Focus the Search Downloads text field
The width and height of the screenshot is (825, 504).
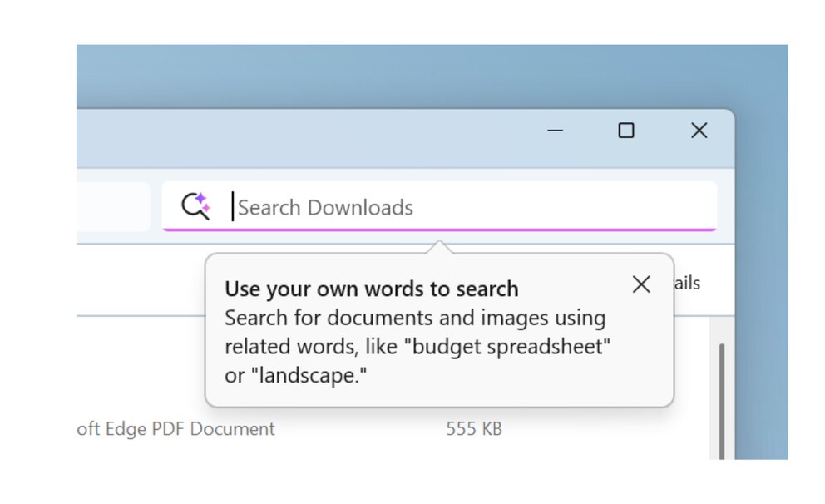(x=439, y=207)
